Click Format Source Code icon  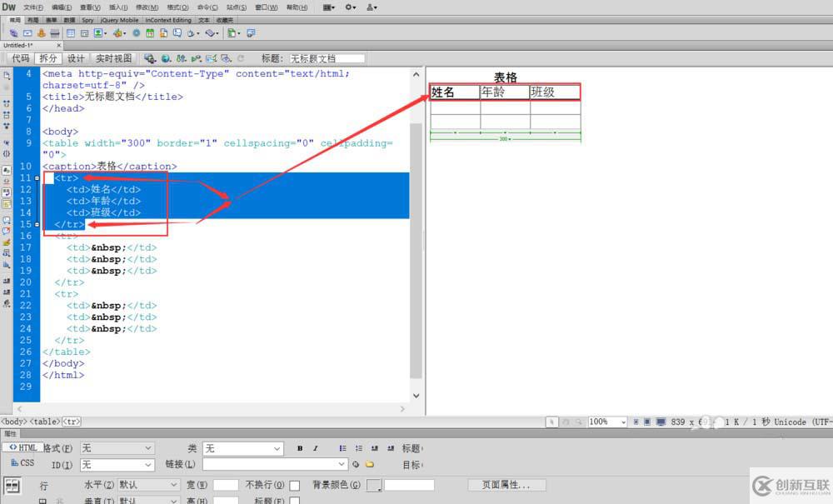pyautogui.click(x=7, y=304)
